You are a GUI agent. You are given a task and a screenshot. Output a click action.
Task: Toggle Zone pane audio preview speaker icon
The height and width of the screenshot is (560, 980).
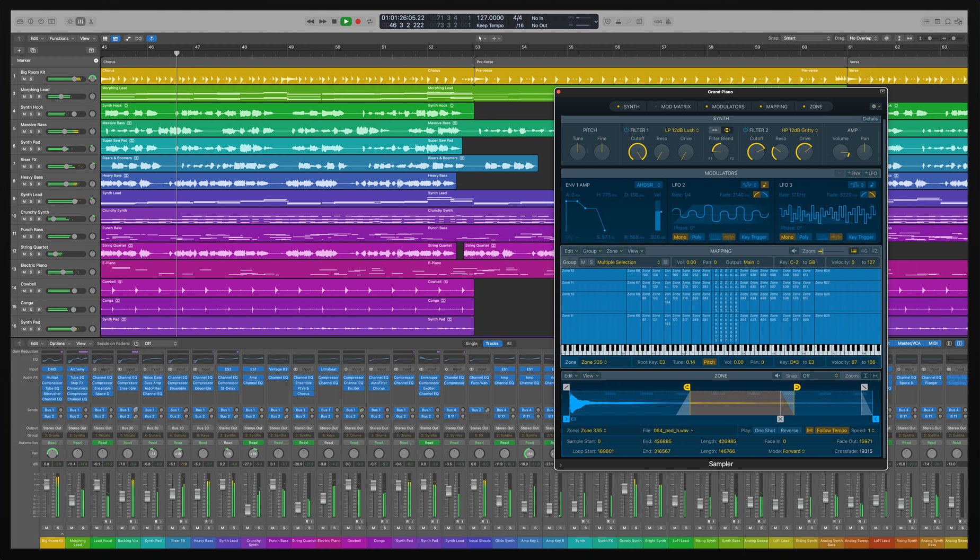pyautogui.click(x=778, y=375)
